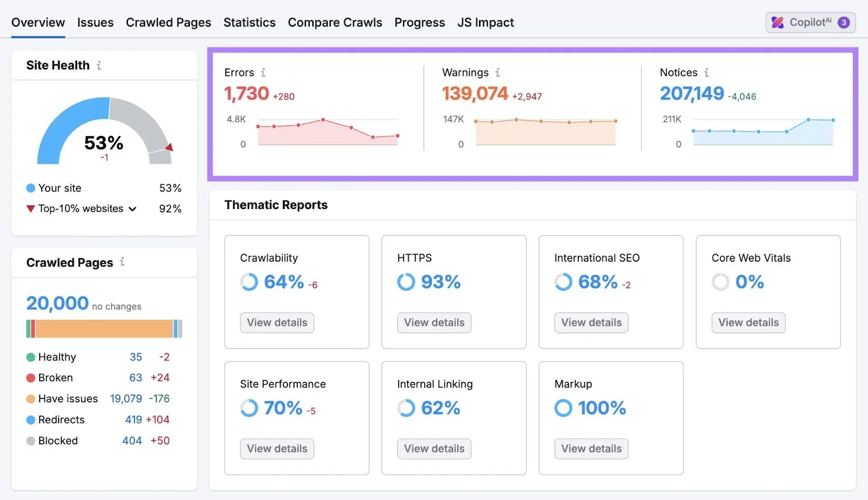
Task: View details for Core Web Vitals
Action: point(748,322)
